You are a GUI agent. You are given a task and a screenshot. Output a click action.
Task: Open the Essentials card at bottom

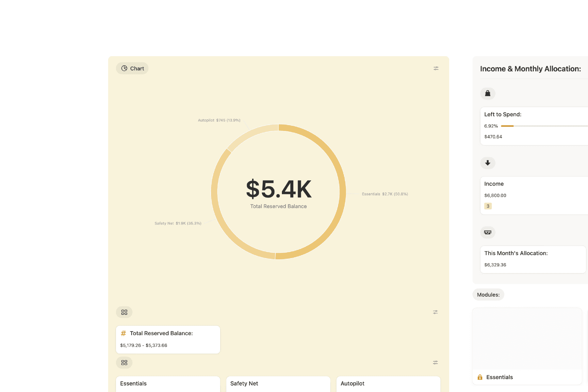[x=168, y=384]
